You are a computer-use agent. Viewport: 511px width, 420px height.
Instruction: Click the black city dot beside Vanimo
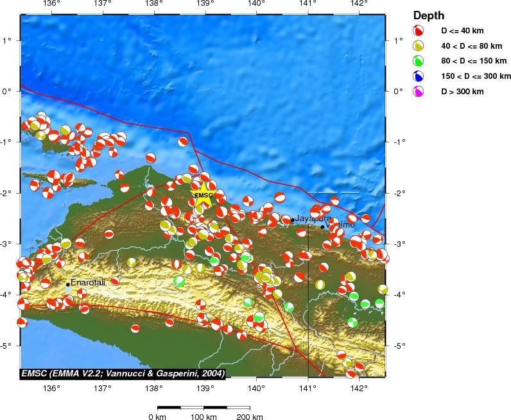point(322,227)
